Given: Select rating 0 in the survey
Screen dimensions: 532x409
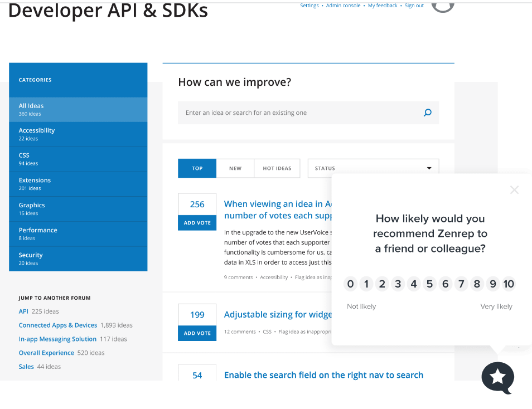Looking at the screenshot, I should click(x=350, y=284).
